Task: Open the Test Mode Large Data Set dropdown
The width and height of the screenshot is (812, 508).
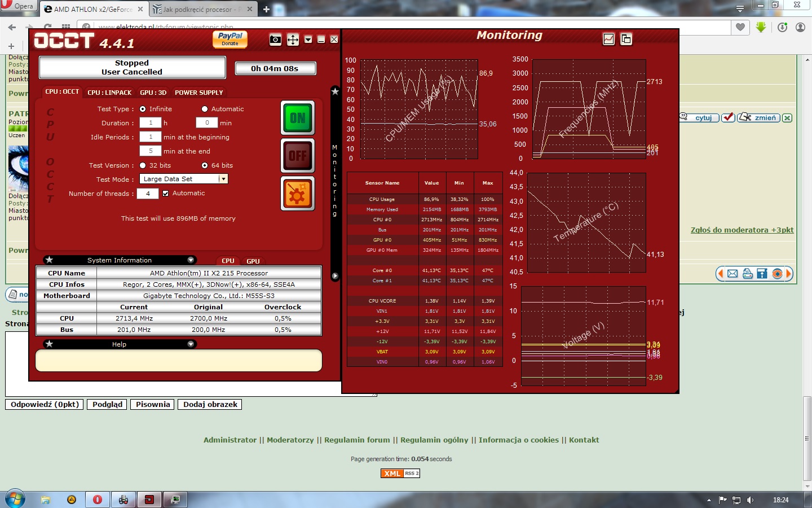Action: pyautogui.click(x=183, y=179)
